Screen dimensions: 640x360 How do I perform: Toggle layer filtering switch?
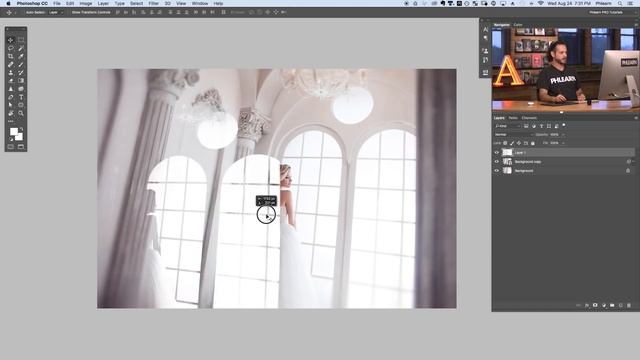(x=564, y=125)
